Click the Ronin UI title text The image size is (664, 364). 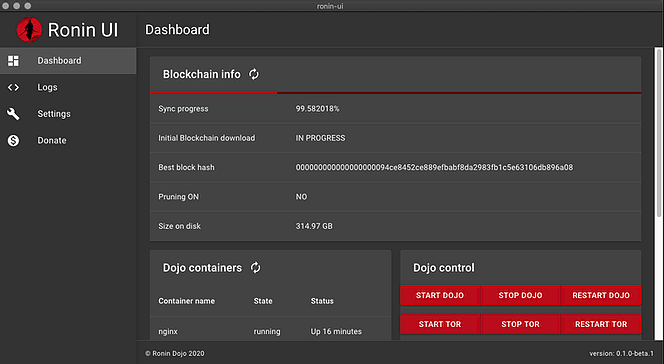coord(83,30)
